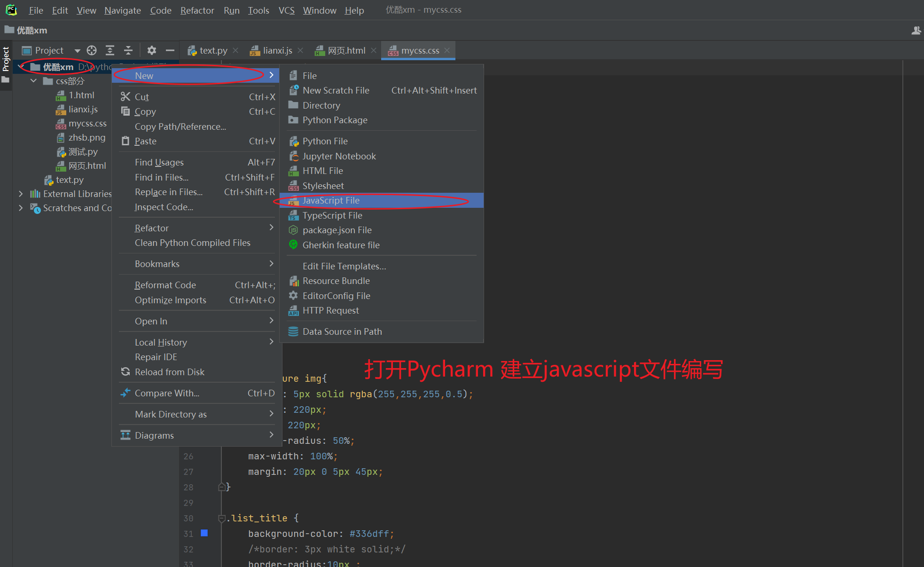Click the blue #336dff color swatch in gutter
The image size is (924, 567).
point(204,533)
